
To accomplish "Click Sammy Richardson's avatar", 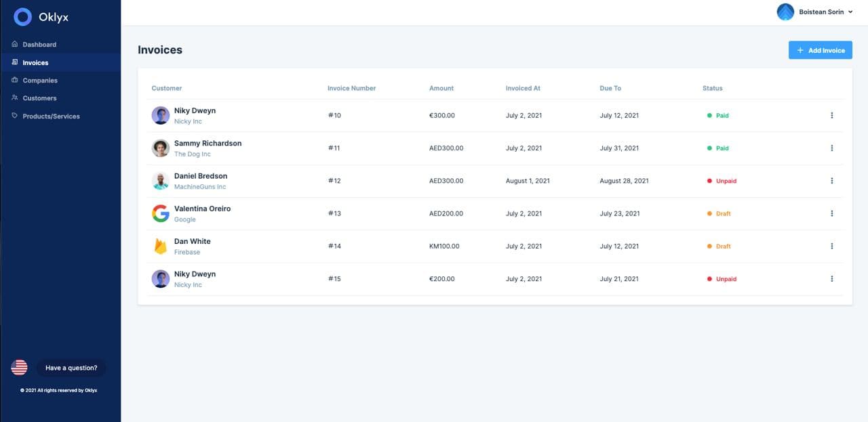I will click(x=161, y=148).
